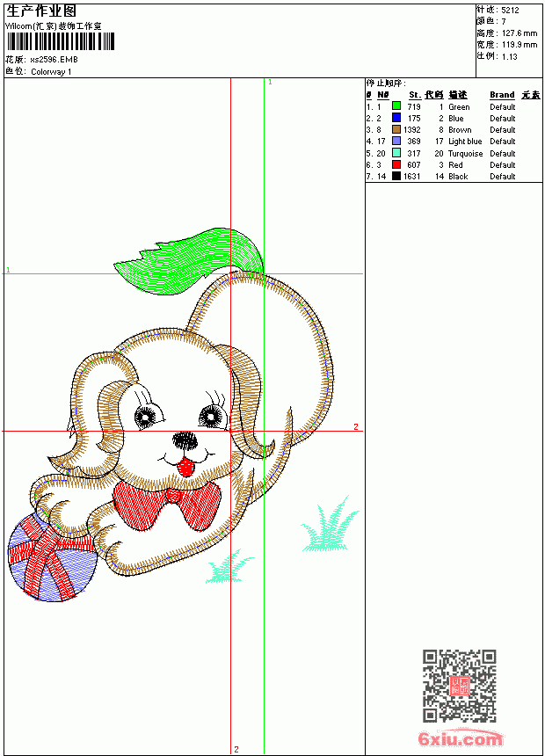
Task: Click the puppy's black nose
Action: (185, 440)
